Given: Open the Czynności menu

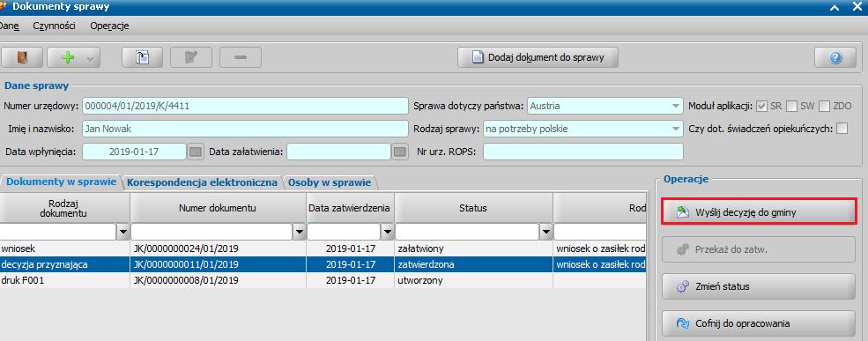Looking at the screenshot, I should (55, 26).
